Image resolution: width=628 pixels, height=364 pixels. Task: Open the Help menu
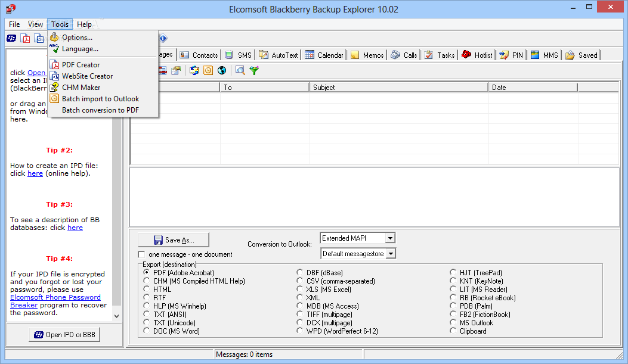click(x=85, y=24)
